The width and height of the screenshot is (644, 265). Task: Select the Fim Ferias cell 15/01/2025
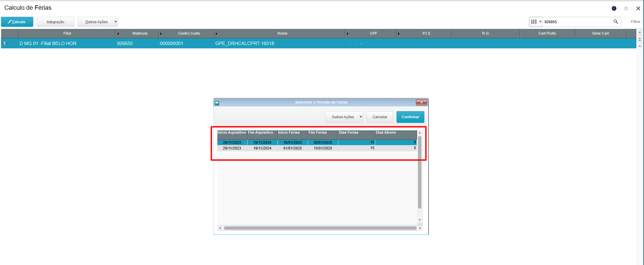pyautogui.click(x=323, y=148)
